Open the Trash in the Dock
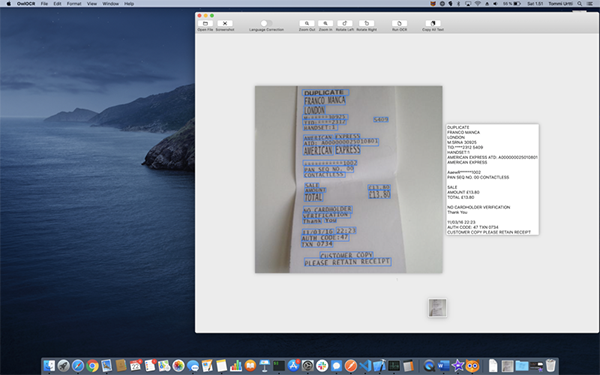This screenshot has height=375, width=600. [551, 366]
